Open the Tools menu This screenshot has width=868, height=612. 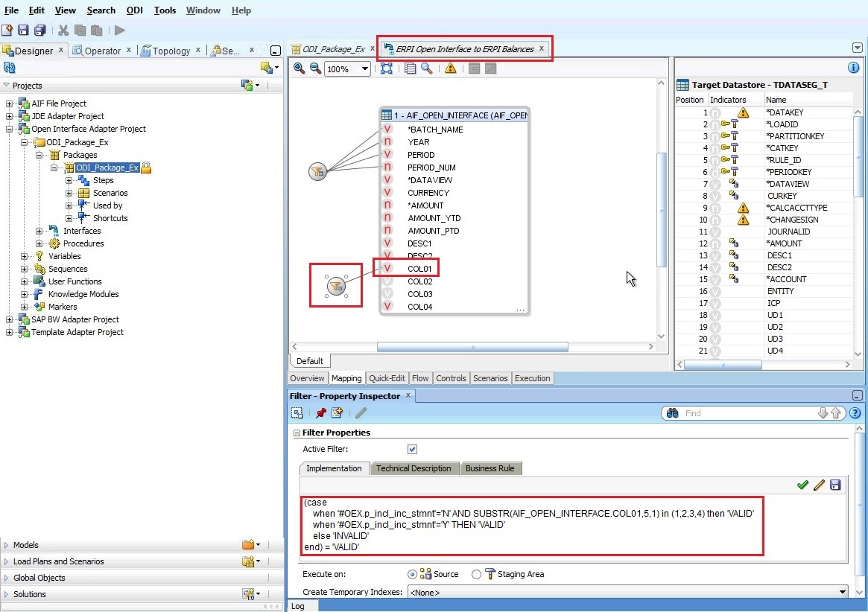pyautogui.click(x=165, y=10)
